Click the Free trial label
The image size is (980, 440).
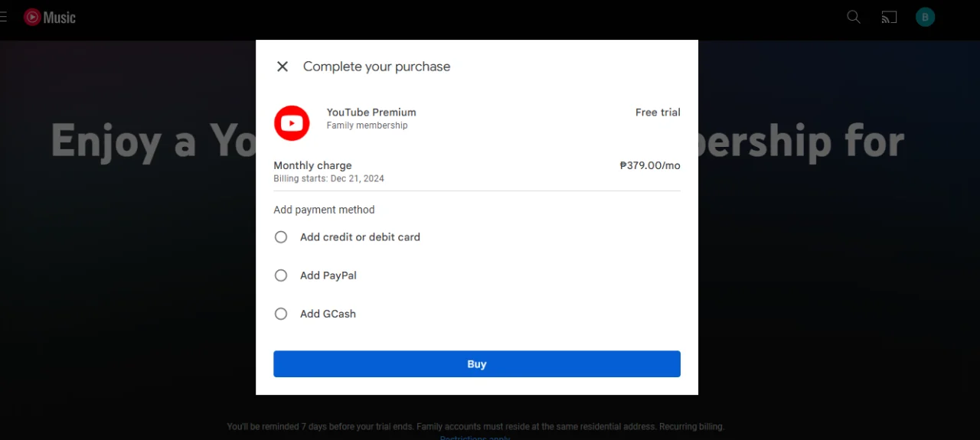(x=658, y=112)
